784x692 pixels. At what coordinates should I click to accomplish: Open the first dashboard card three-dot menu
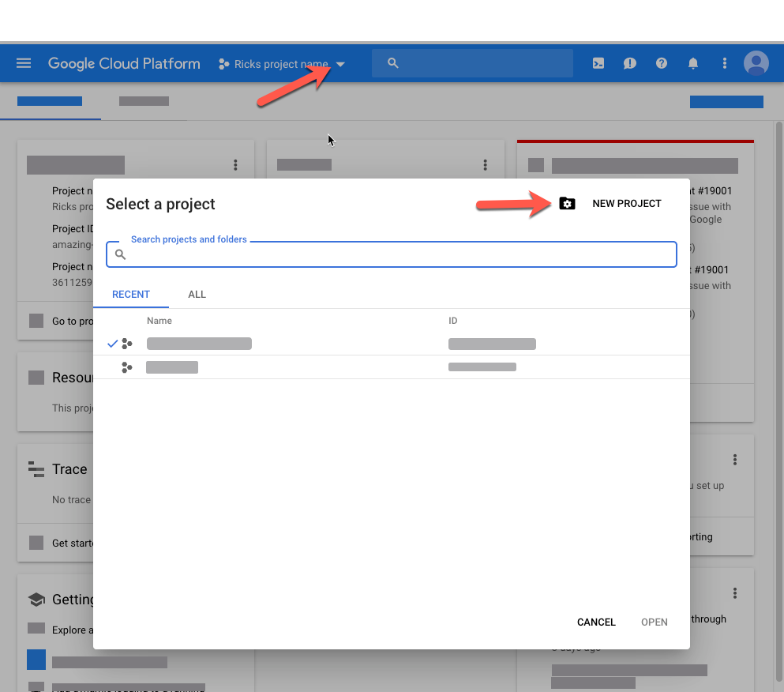235,164
